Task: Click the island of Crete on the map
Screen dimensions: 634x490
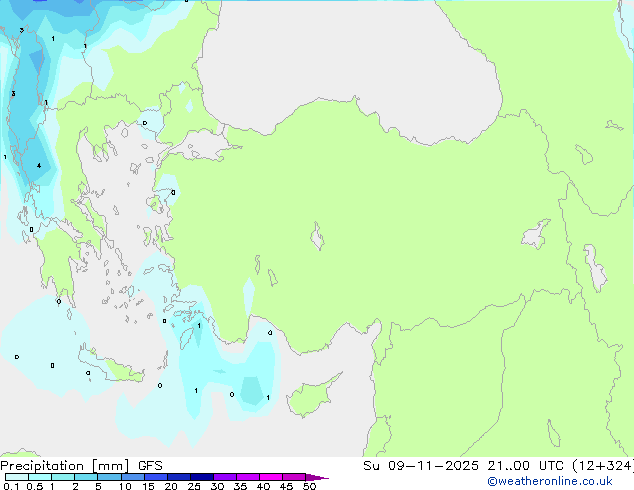Action: 111,366
